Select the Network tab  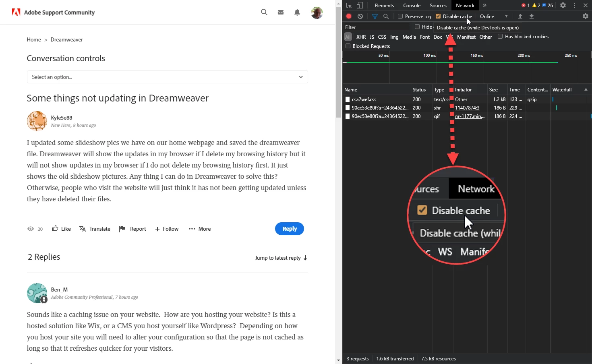[x=465, y=5]
